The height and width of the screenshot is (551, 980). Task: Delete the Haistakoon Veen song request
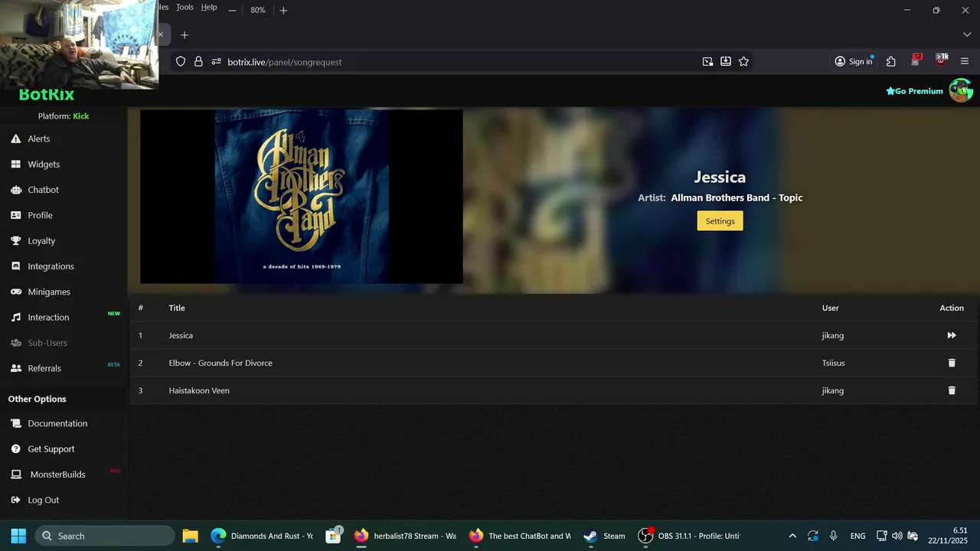pos(952,390)
